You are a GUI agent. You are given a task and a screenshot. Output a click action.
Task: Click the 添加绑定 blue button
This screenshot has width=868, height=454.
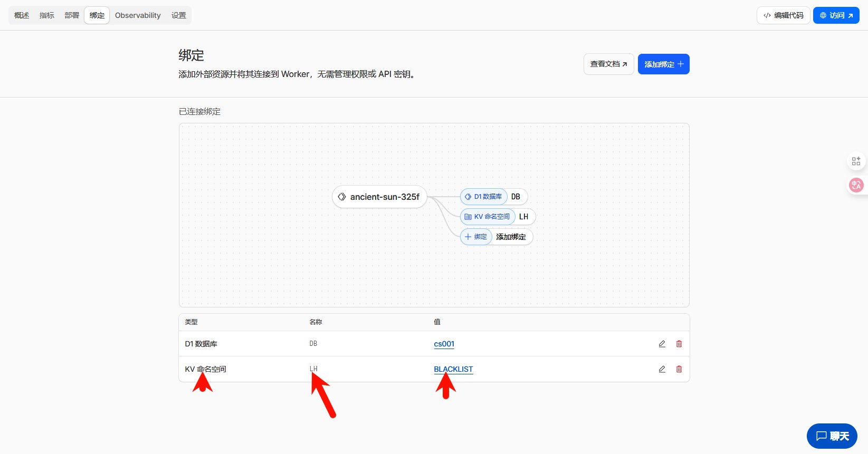coord(663,64)
